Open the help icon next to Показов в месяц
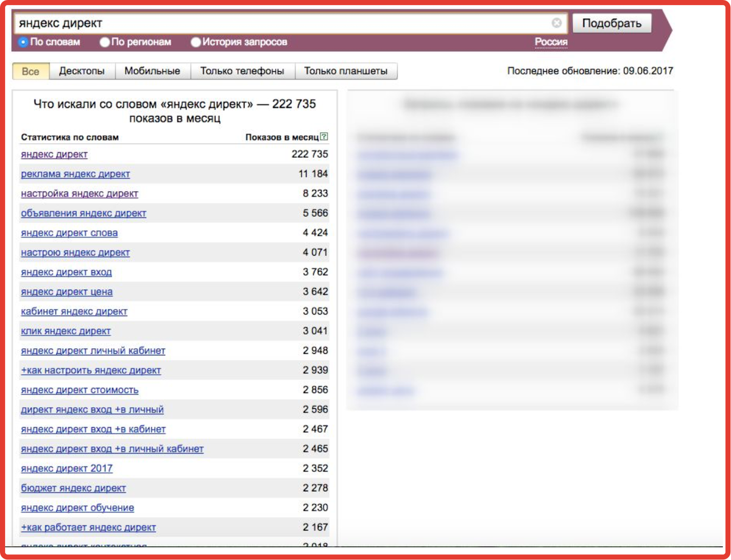The width and height of the screenshot is (731, 560). pos(324,137)
